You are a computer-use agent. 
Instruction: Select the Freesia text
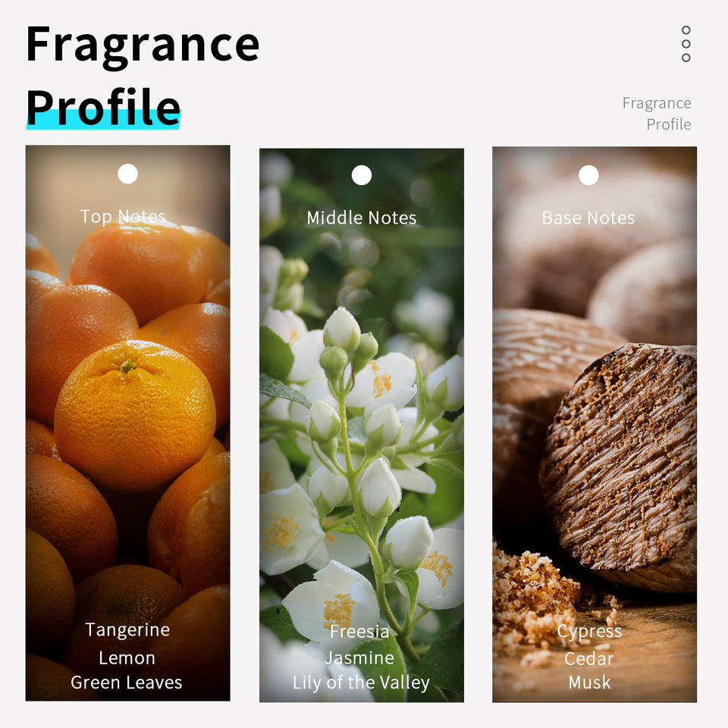359,632
